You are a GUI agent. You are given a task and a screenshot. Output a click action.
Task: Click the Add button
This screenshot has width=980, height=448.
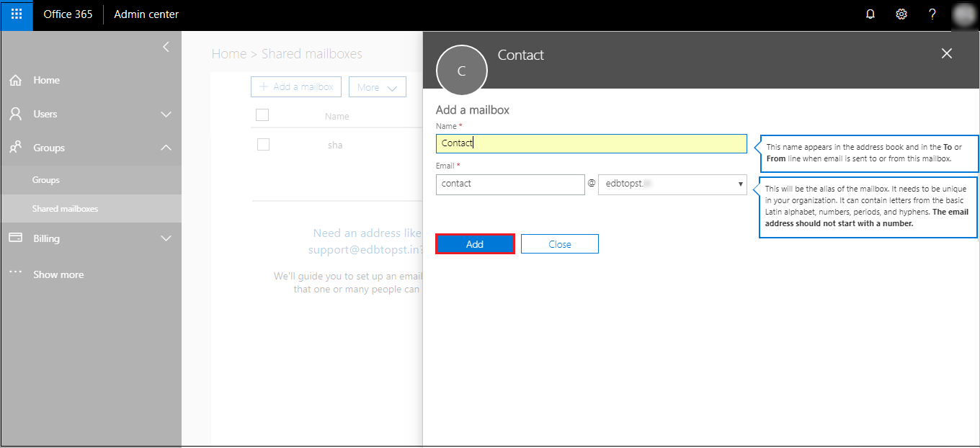[475, 244]
